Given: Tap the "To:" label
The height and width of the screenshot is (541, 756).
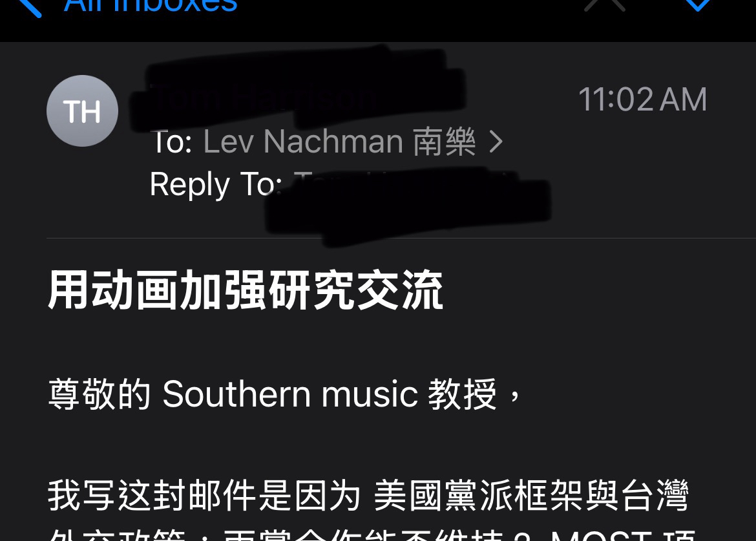Looking at the screenshot, I should tap(171, 142).
